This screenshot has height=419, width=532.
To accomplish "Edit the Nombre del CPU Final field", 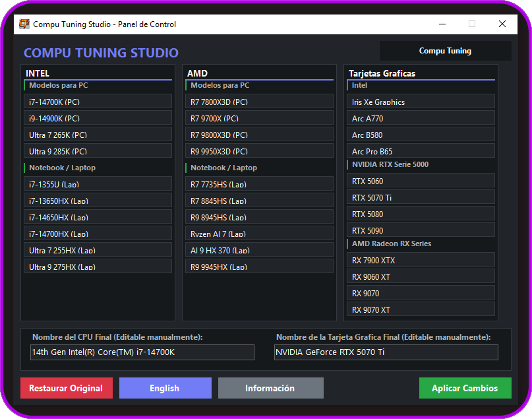I will pos(142,352).
